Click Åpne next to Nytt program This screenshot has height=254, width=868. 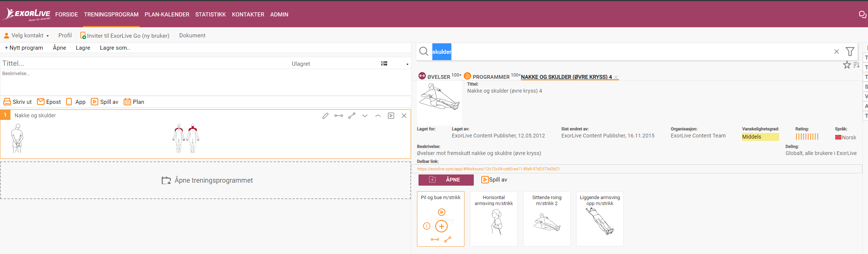coord(59,48)
